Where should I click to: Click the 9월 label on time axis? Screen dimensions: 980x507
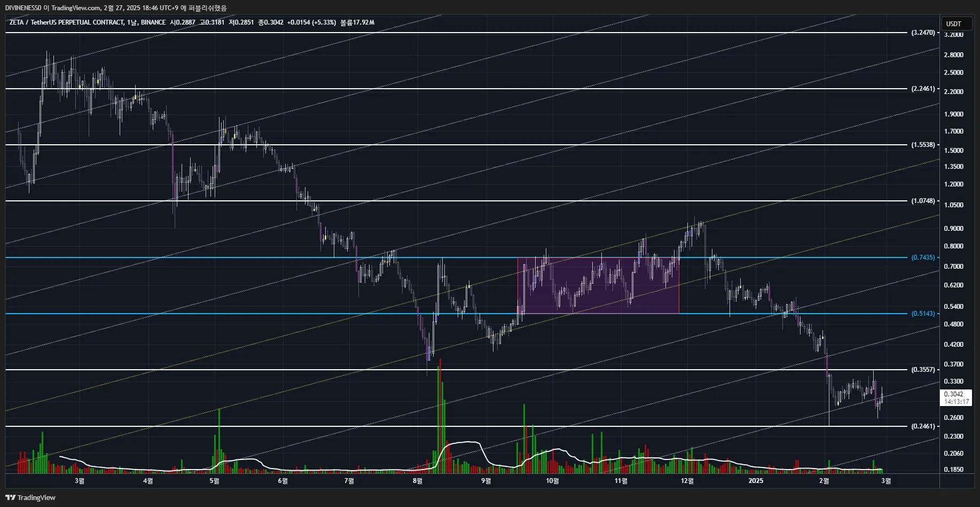[x=486, y=481]
